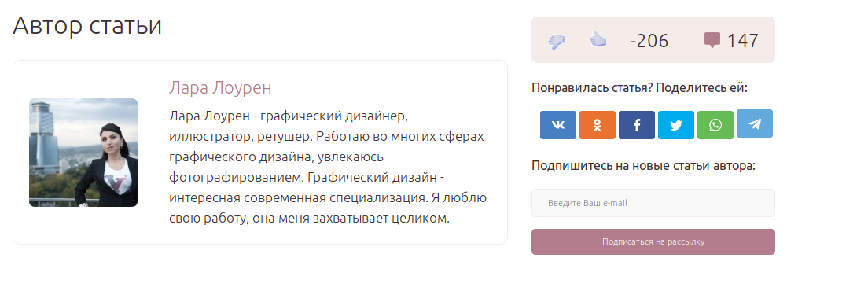Click the 'Подписаться на рассылку' button

(x=653, y=241)
